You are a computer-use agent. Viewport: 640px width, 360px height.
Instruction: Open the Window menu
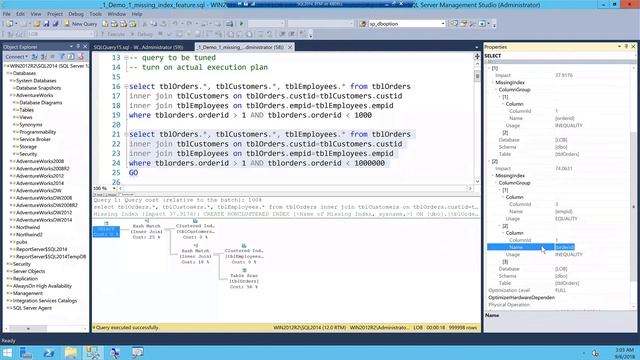pyautogui.click(x=117, y=14)
